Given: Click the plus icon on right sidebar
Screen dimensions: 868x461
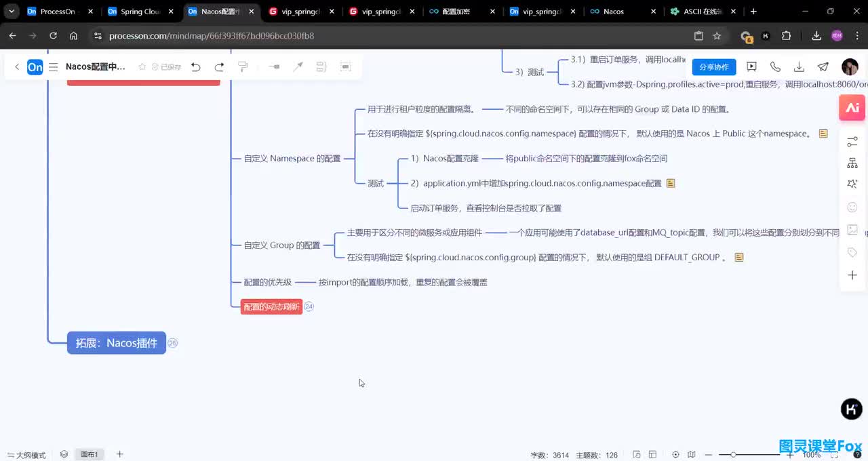Looking at the screenshot, I should [x=852, y=275].
